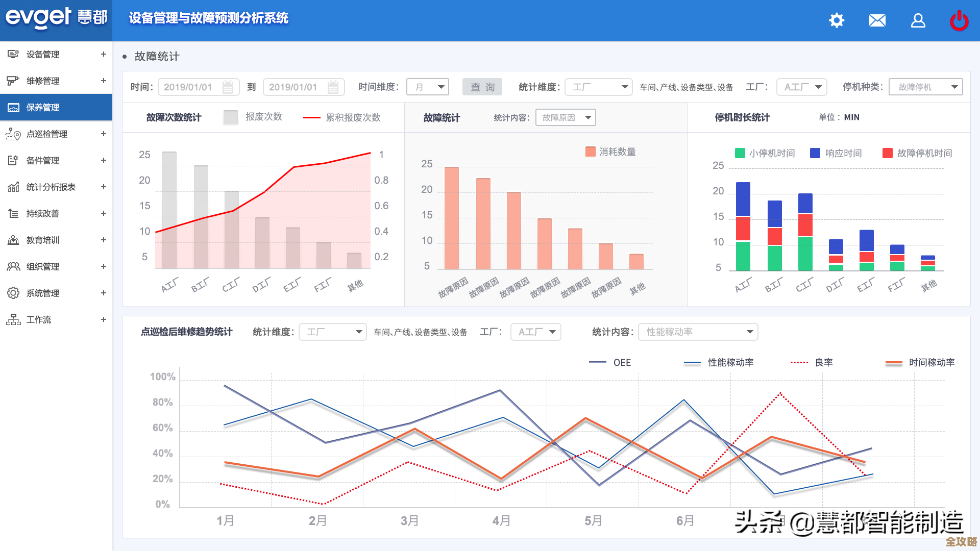Open the mail message icon
This screenshot has width=980, height=551.
tap(877, 20)
